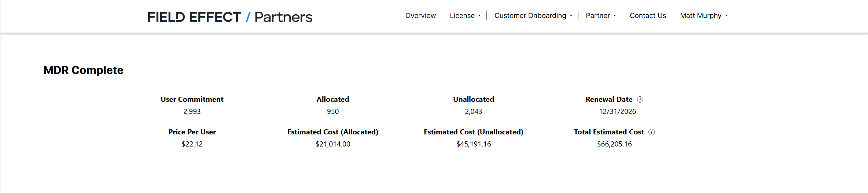Click the Estimated Cost (Allocated) amount
This screenshot has width=868, height=193.
[x=333, y=144]
